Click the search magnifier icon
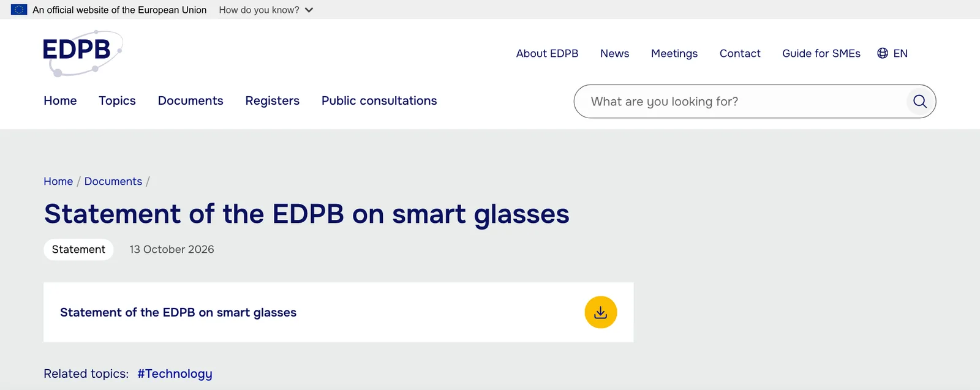 (x=919, y=101)
